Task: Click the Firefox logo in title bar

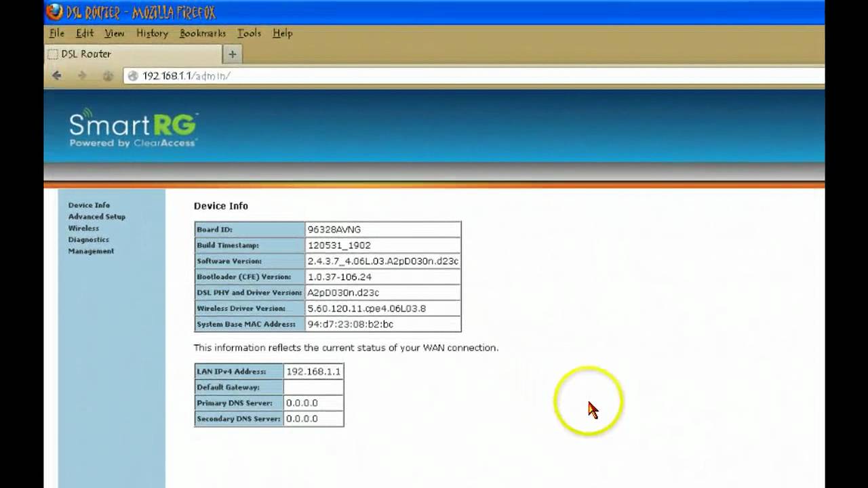Action: coord(54,12)
